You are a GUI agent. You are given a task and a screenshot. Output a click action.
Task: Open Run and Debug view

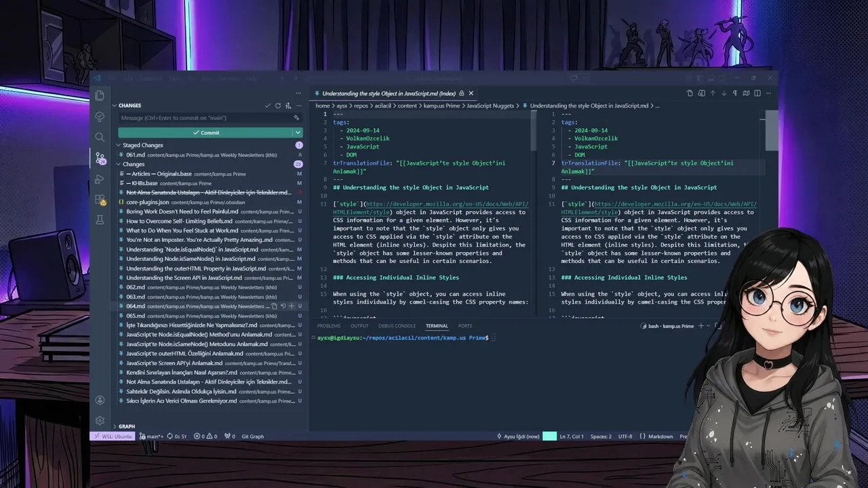[100, 179]
